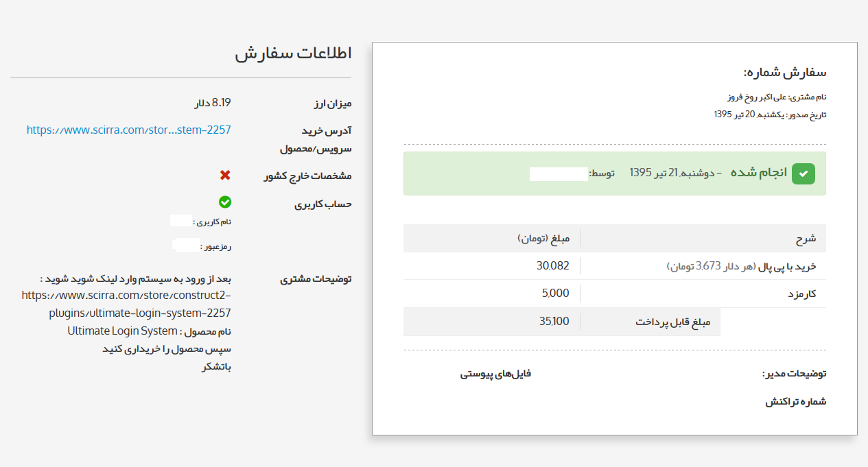This screenshot has height=467, width=868.
Task: Select the fee value 5,000
Action: tap(556, 294)
